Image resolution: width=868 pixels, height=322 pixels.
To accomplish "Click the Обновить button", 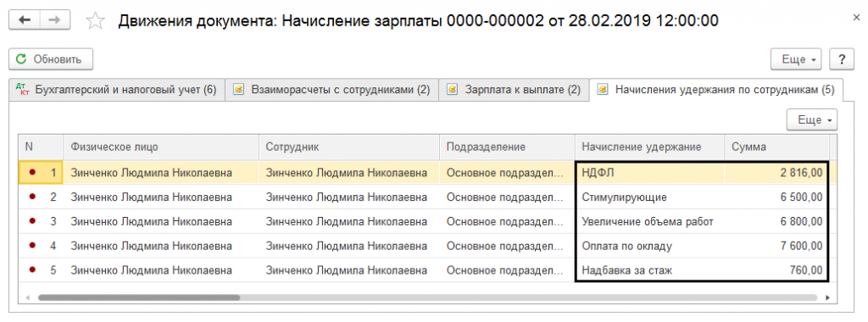I will coord(51,59).
